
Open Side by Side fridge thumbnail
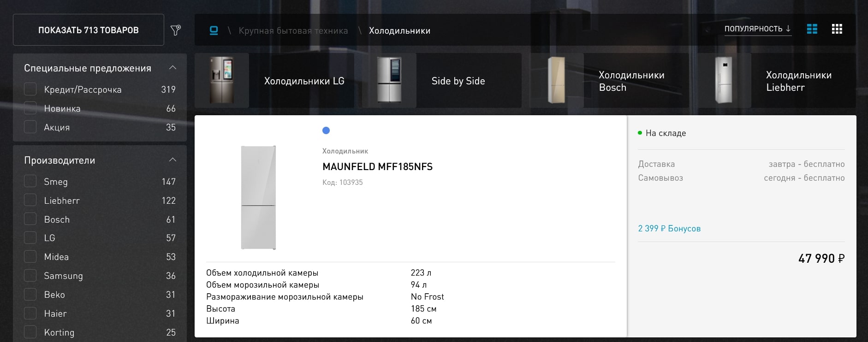pyautogui.click(x=389, y=81)
